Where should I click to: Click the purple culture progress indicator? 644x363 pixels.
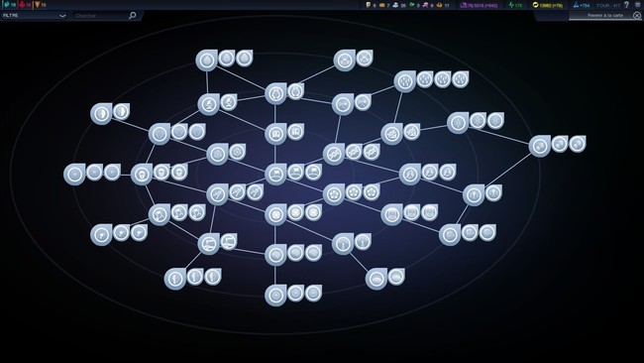(479, 5)
